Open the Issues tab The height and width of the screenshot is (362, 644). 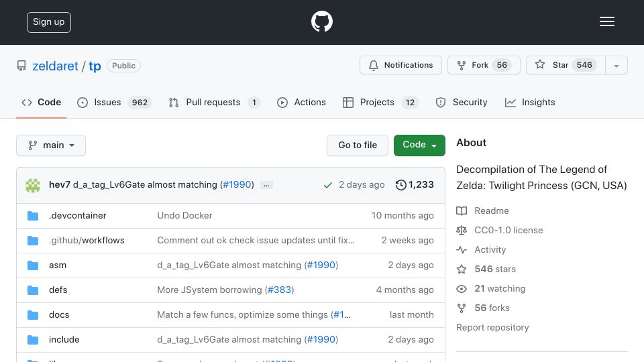click(x=114, y=102)
